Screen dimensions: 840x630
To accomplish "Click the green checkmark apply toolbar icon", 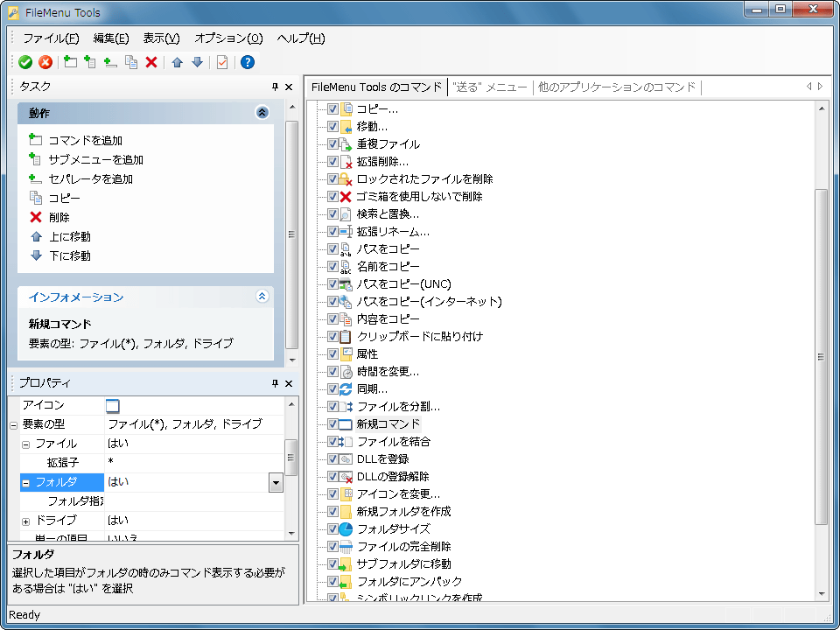I will [x=25, y=62].
